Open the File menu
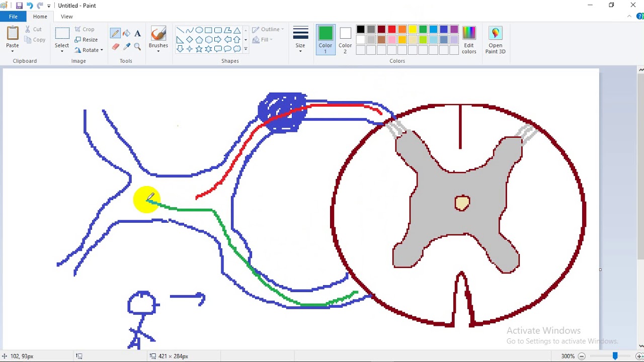 tap(13, 17)
